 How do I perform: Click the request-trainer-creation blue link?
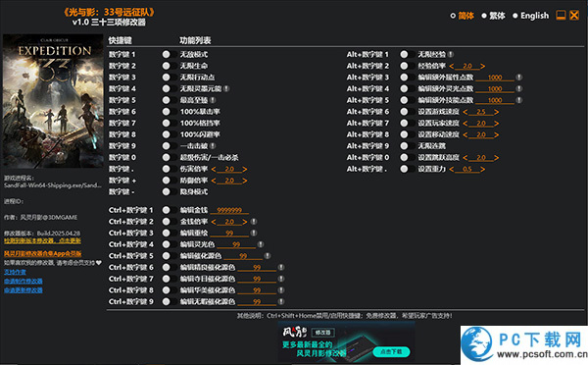(x=24, y=281)
